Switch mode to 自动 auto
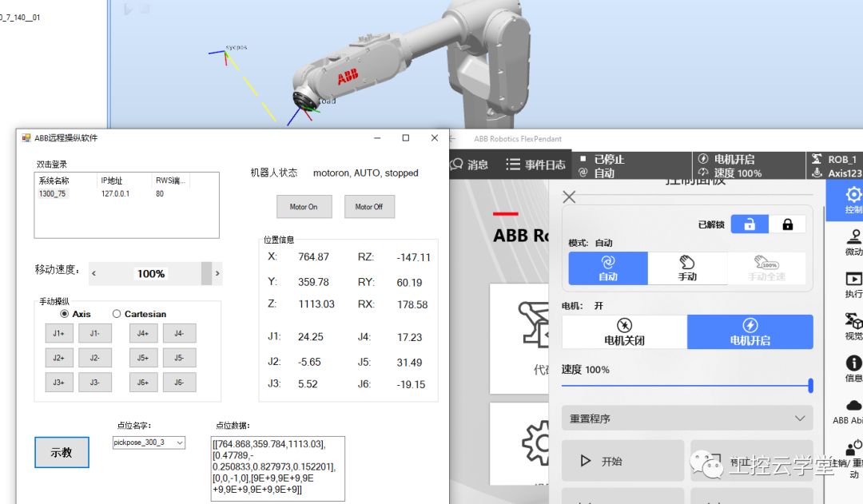The height and width of the screenshot is (504, 863). (x=608, y=268)
